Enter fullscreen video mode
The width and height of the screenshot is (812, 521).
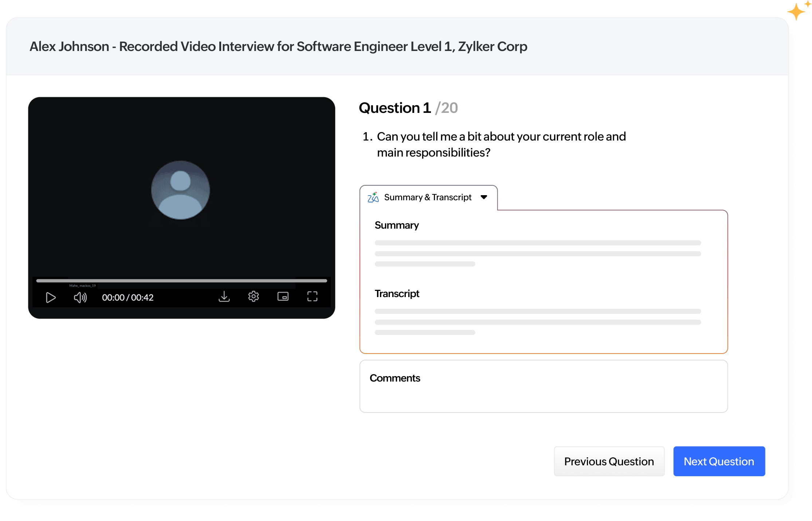coord(312,297)
